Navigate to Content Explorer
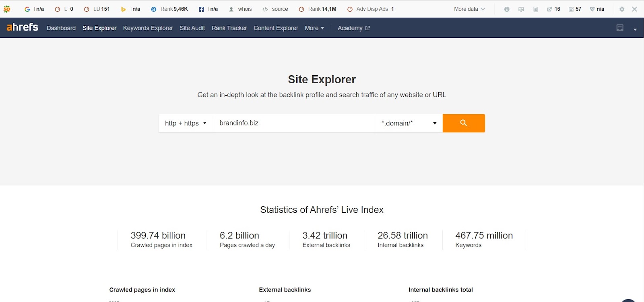 (276, 28)
